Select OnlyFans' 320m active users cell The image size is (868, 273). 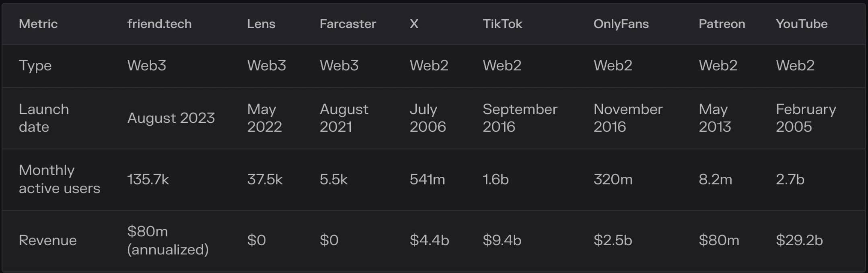tap(613, 179)
